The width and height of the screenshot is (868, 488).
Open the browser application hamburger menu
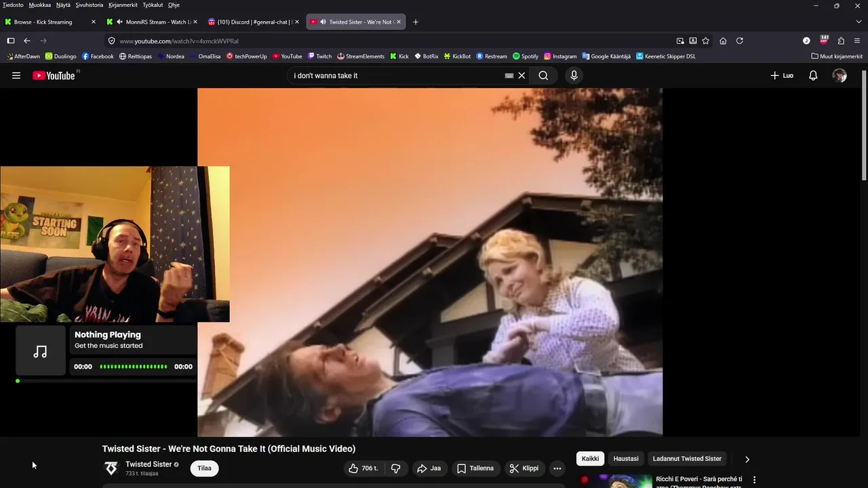tap(858, 41)
